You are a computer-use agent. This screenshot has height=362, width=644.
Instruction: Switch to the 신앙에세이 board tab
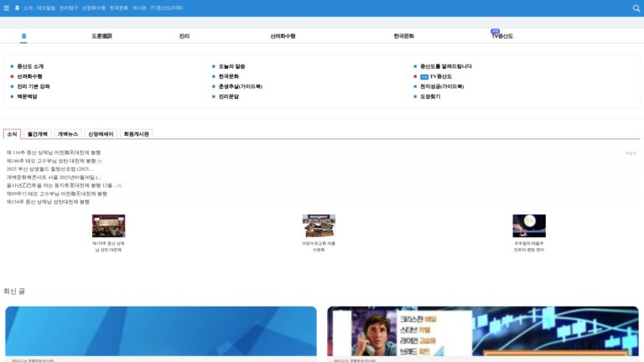click(x=101, y=134)
